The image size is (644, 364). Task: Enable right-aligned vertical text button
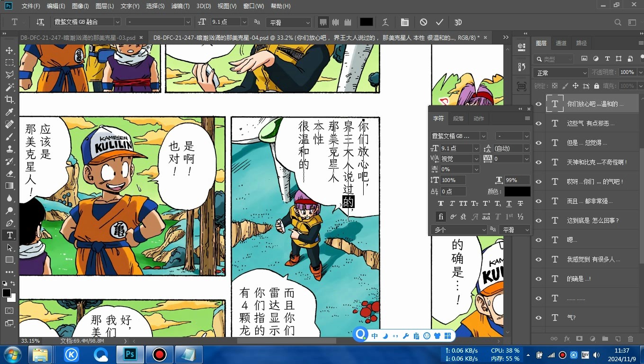tap(348, 22)
